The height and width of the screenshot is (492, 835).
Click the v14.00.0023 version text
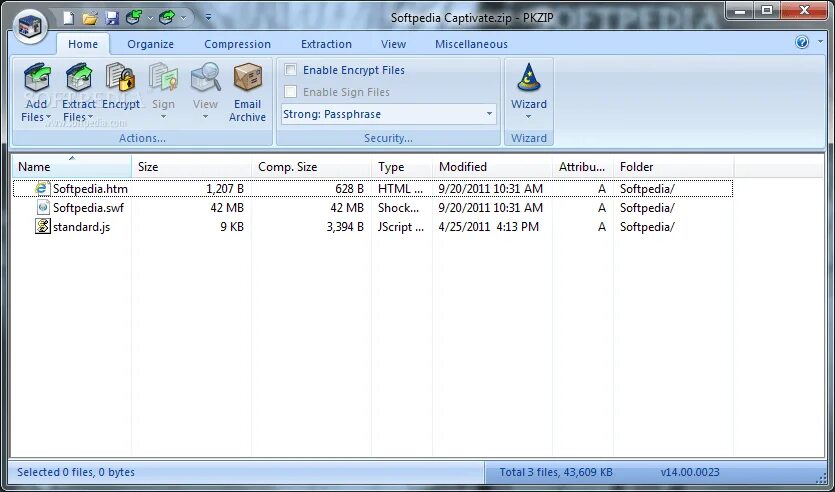(x=690, y=472)
